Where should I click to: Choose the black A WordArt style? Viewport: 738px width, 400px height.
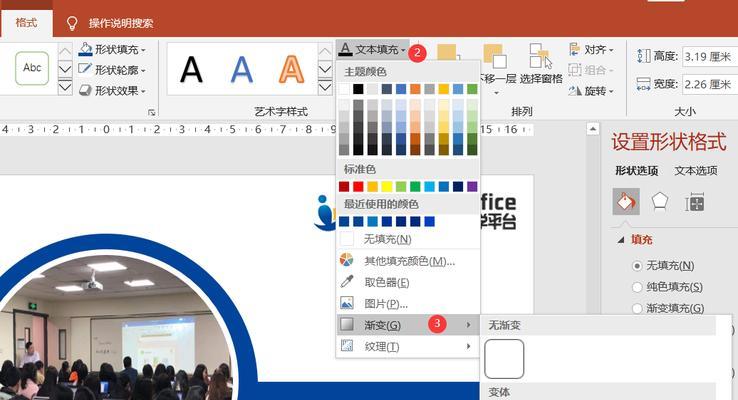(x=192, y=70)
